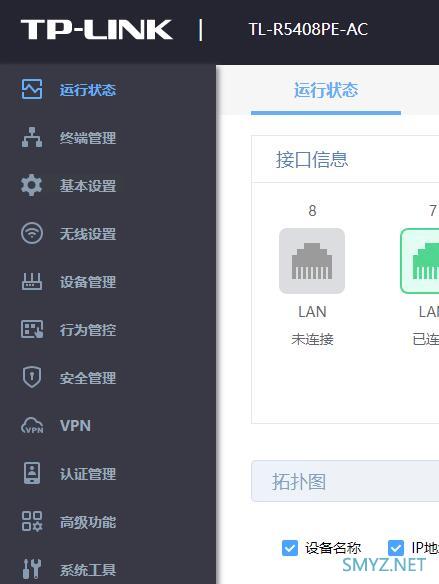Screen dimensions: 439x584
Task: Click the 高级功能 grid-gear icon
Action: click(x=32, y=521)
